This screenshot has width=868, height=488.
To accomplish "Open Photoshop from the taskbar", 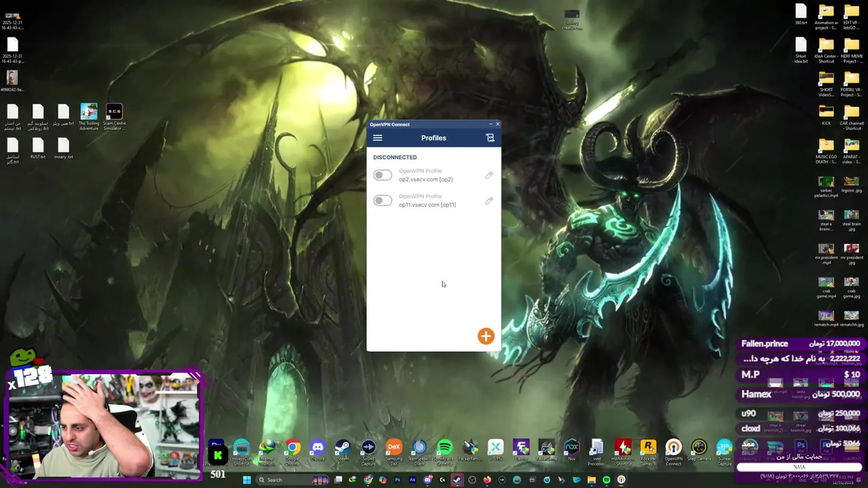I will pyautogui.click(x=397, y=480).
